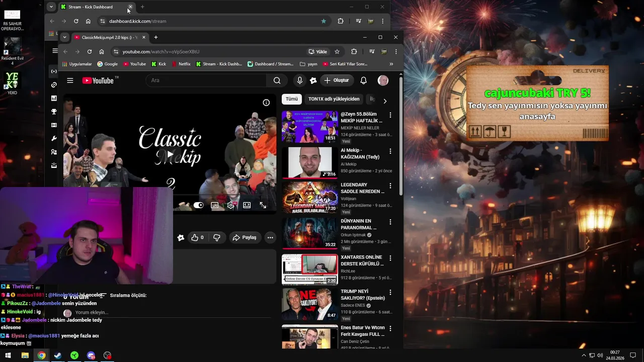Viewport: 644px width, 362px height.
Task: Open options for TRUMP NEYİ SAKLIYOR video
Action: coord(390,292)
